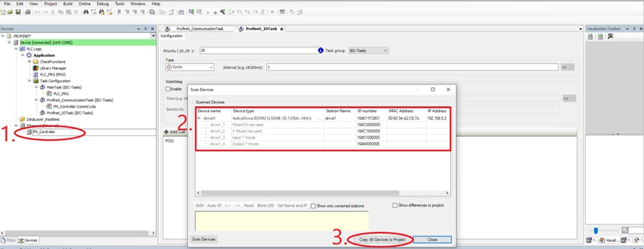
Task: Expand the CheckFunctions folder node
Action: pyautogui.click(x=29, y=62)
